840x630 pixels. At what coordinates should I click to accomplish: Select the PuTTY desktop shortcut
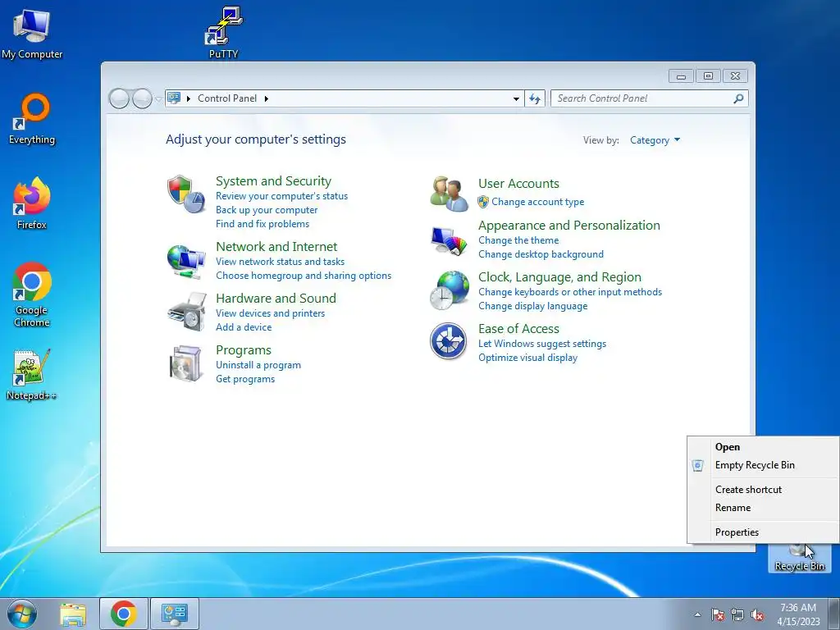point(223,33)
